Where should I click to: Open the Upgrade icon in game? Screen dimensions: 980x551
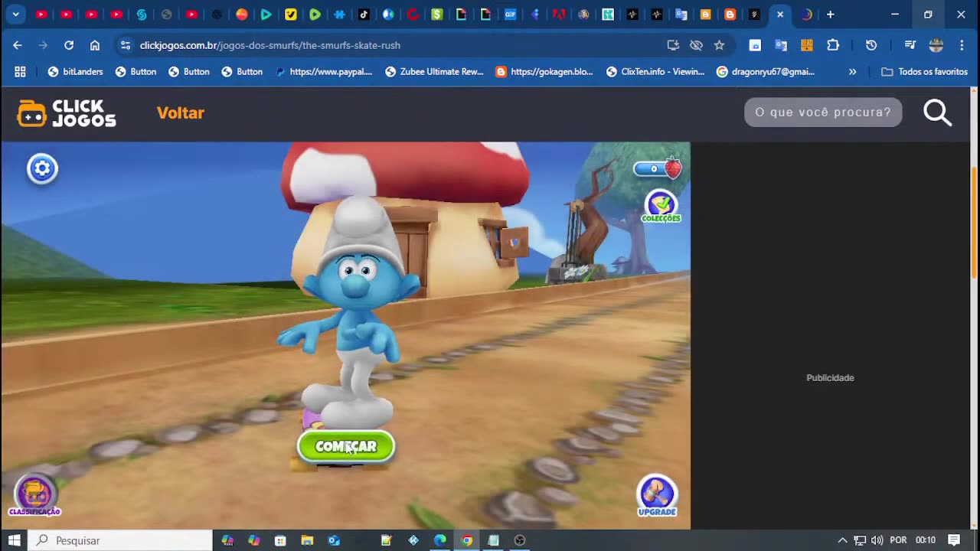tap(657, 496)
